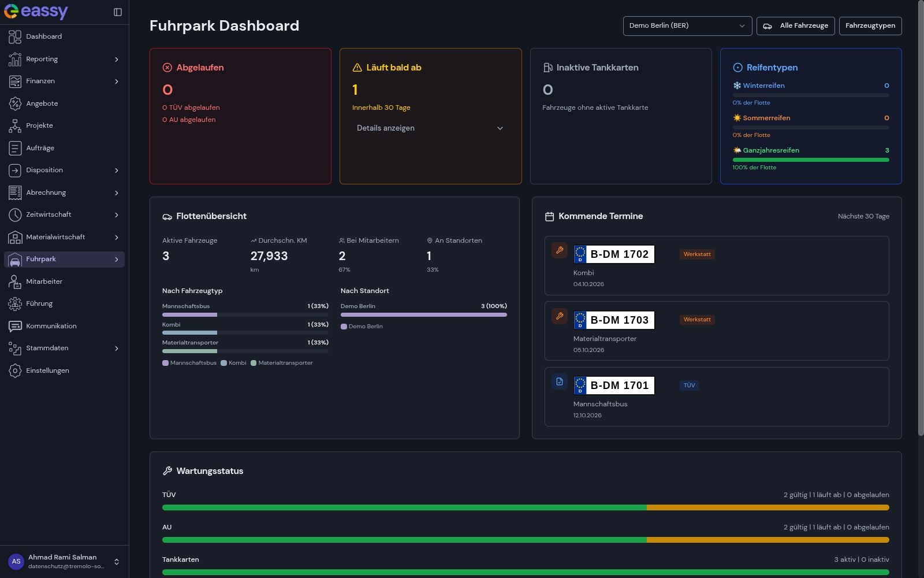Expand the Stammdaten chevron
This screenshot has height=578, width=924.
coord(117,349)
